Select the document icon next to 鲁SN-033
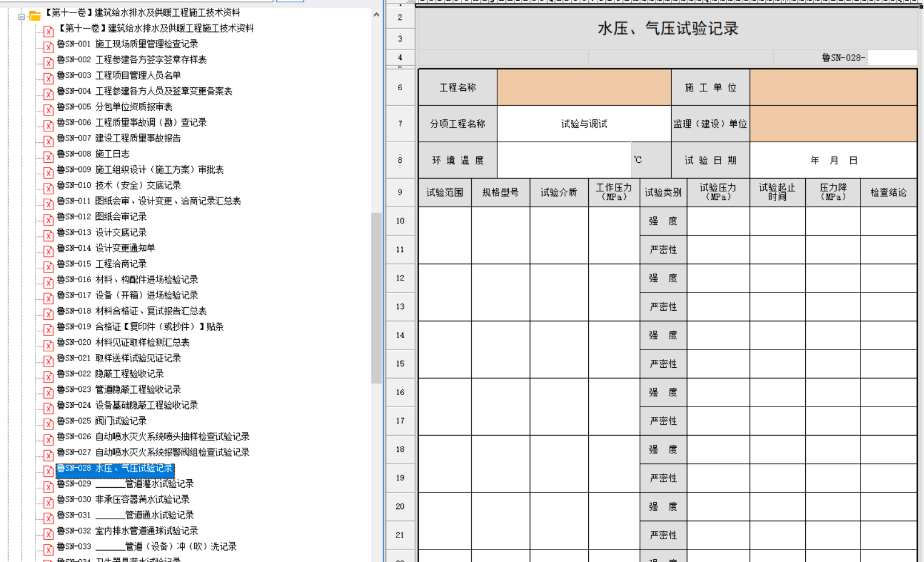The height and width of the screenshot is (562, 924). tap(49, 548)
